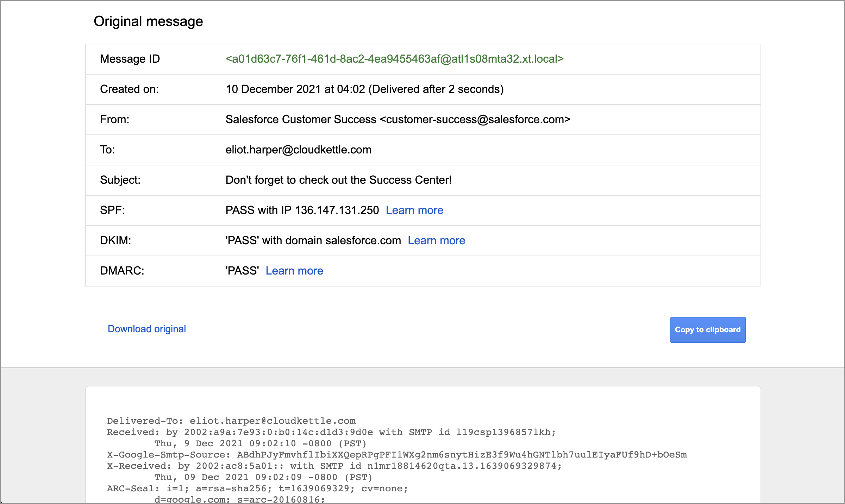Screen dimensions: 845x504
Task: Click timestamp Thu, 09 Dec 2021 09:02:09
Action: coord(263,477)
